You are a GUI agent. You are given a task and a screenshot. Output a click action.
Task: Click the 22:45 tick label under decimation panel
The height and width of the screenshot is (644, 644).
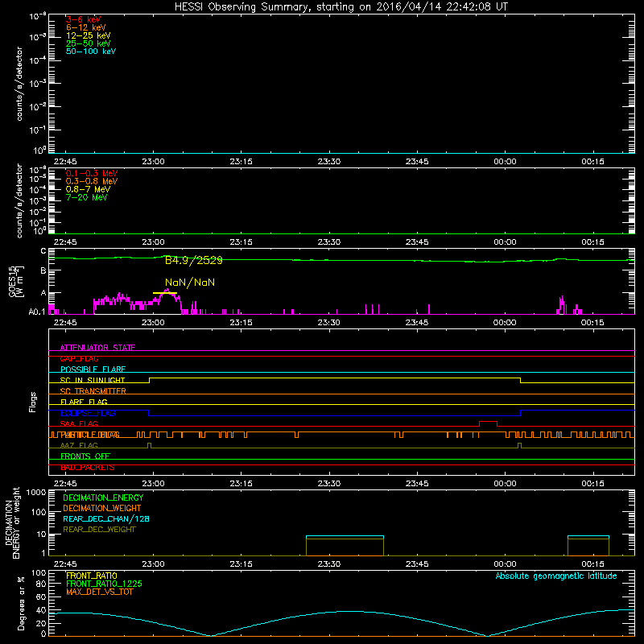[x=65, y=564]
